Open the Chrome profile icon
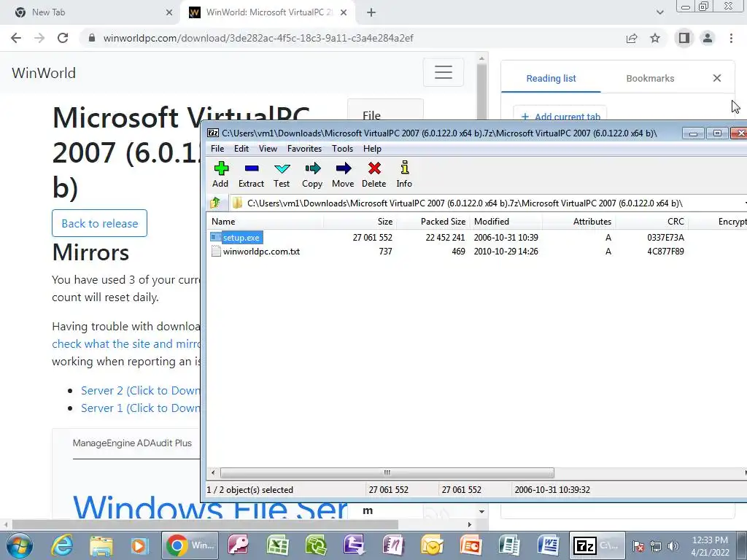 [x=708, y=38]
